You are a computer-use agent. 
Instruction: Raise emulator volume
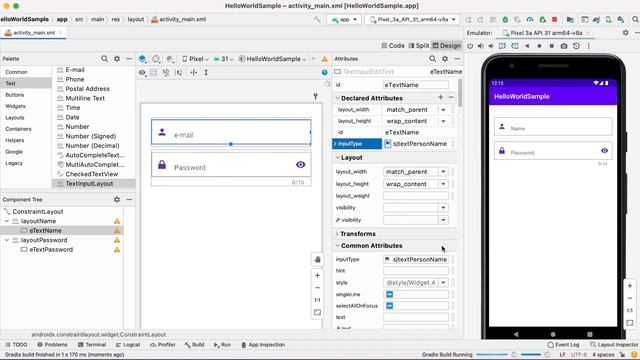point(480,46)
